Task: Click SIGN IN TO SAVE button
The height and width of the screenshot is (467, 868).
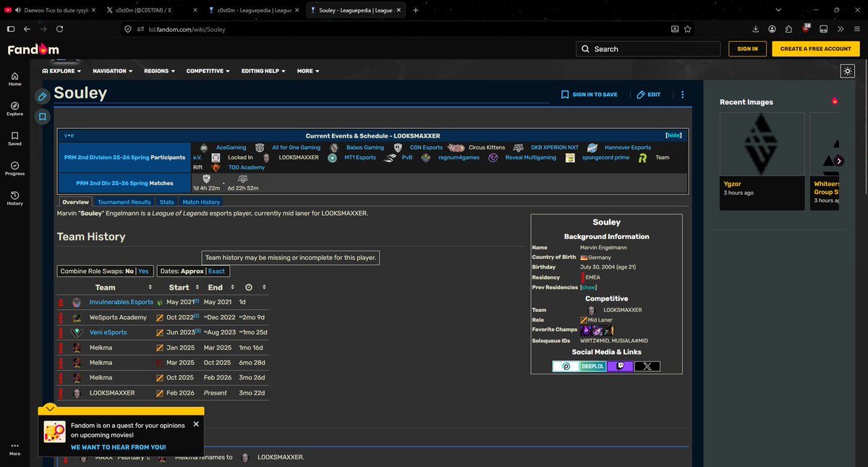Action: click(589, 94)
